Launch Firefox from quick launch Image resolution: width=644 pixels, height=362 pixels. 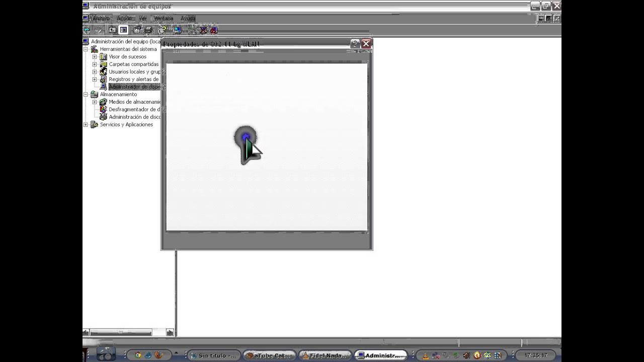tap(159, 355)
